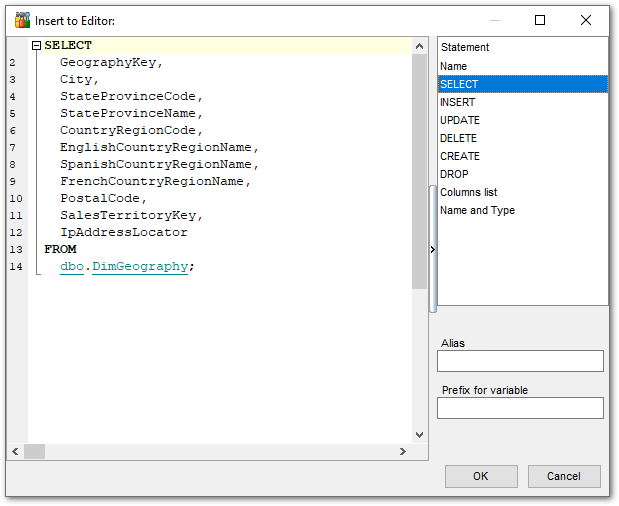This screenshot has height=506, width=619.
Task: Click into the Alias text field
Action: pyautogui.click(x=520, y=361)
